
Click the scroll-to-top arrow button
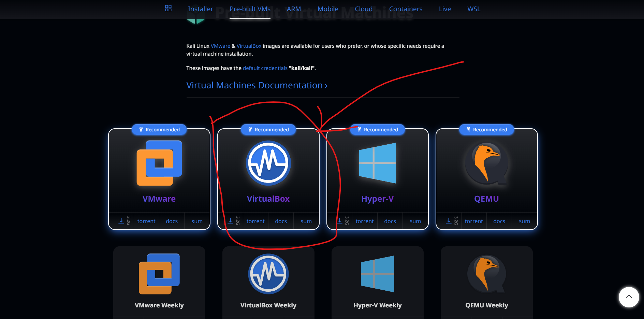pos(629,297)
